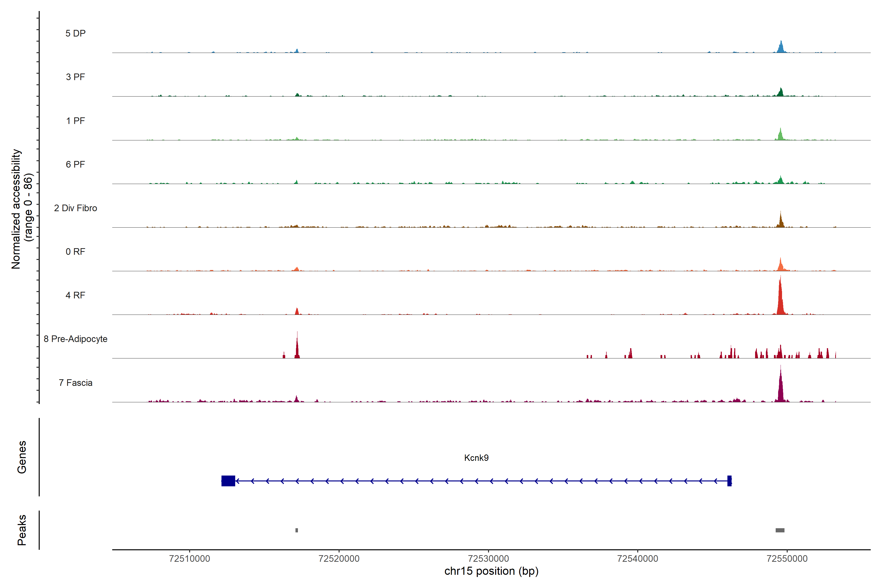Click the Kcnk9 gene name label

point(476,458)
